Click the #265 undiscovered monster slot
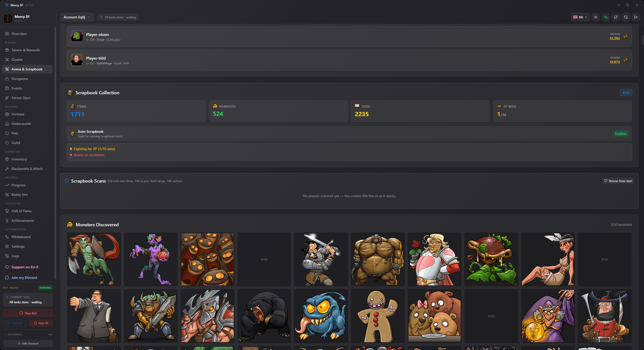The image size is (644, 350). (605, 259)
